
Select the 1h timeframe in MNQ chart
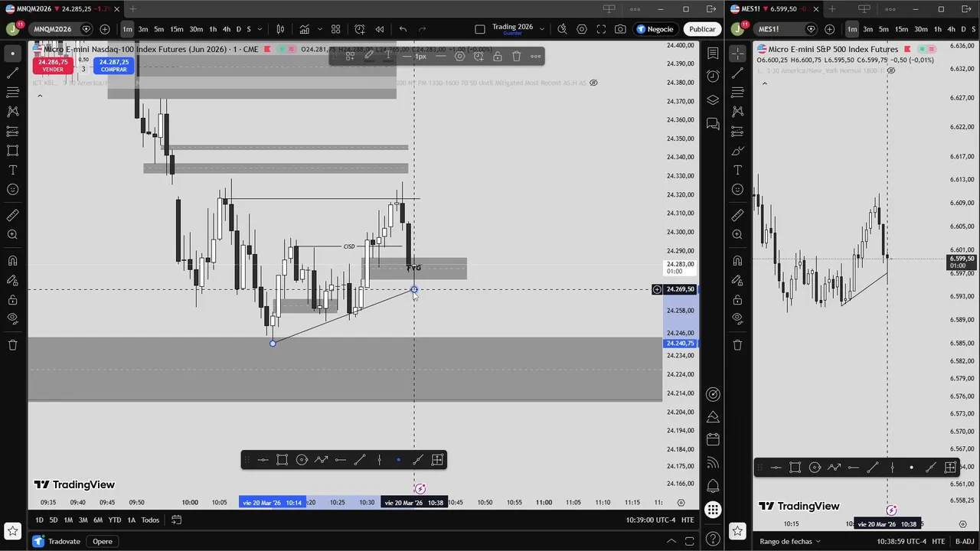213,29
